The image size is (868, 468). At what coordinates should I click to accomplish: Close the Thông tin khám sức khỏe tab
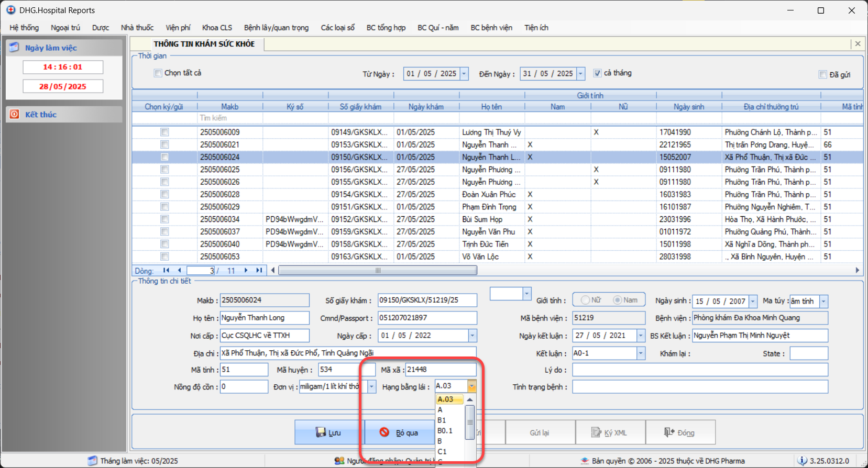(858, 44)
